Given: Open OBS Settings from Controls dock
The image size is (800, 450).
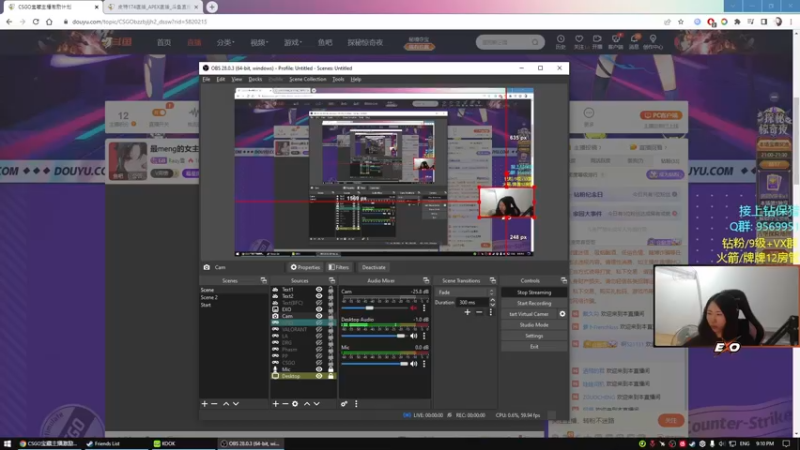Looking at the screenshot, I should 534,336.
